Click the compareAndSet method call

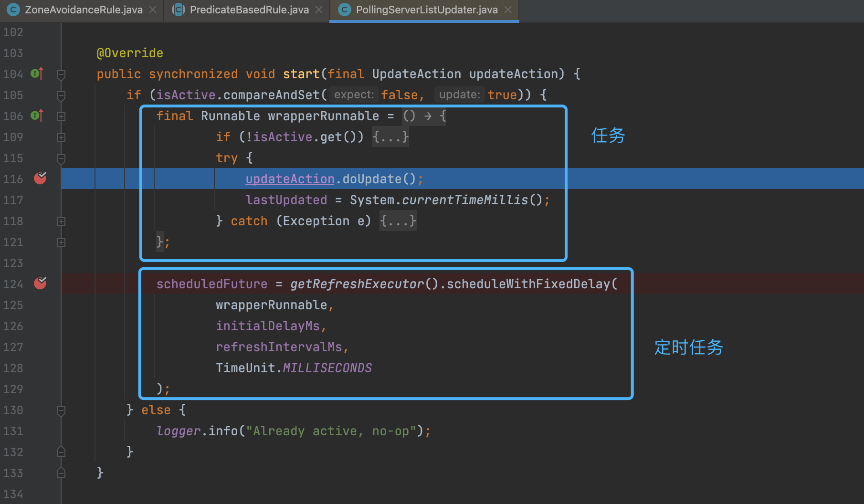271,95
